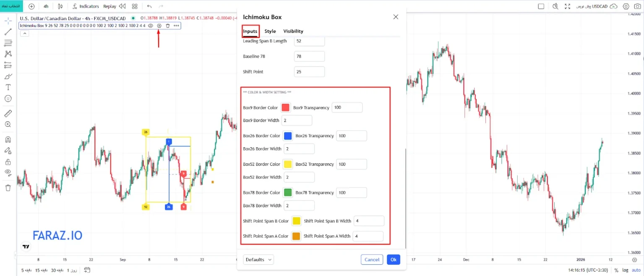644x276 pixels.
Task: Select the trend line drawing tool
Action: click(x=8, y=32)
